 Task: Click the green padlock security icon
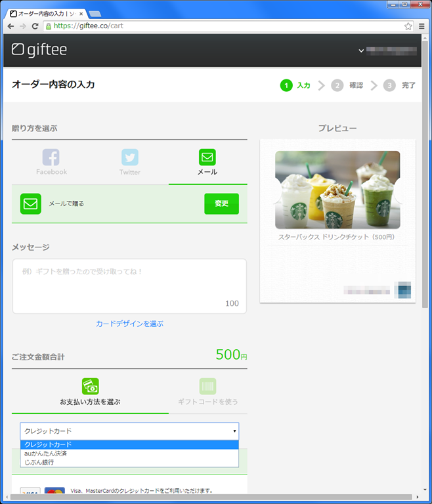[49, 26]
